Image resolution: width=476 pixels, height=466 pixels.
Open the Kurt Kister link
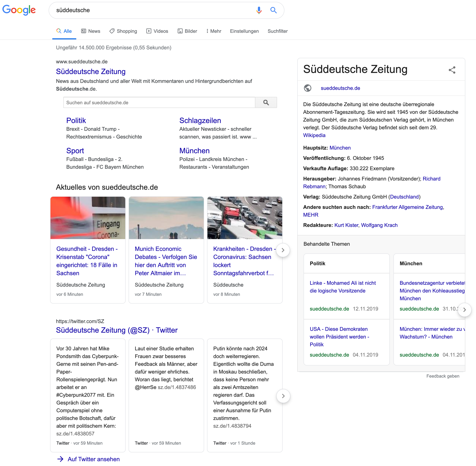[346, 225]
